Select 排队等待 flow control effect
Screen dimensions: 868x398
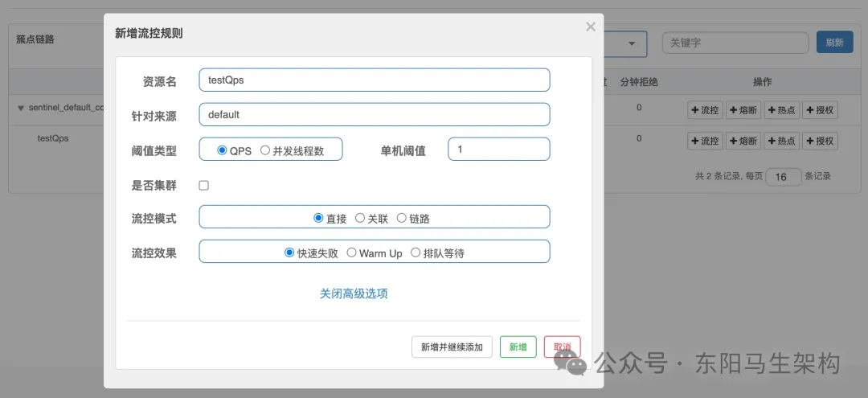(x=416, y=252)
